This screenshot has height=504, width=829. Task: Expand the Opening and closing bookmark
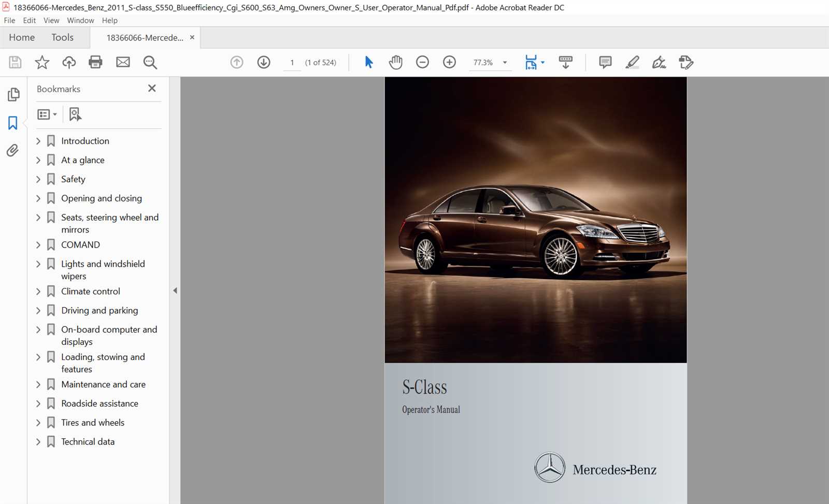coord(38,198)
